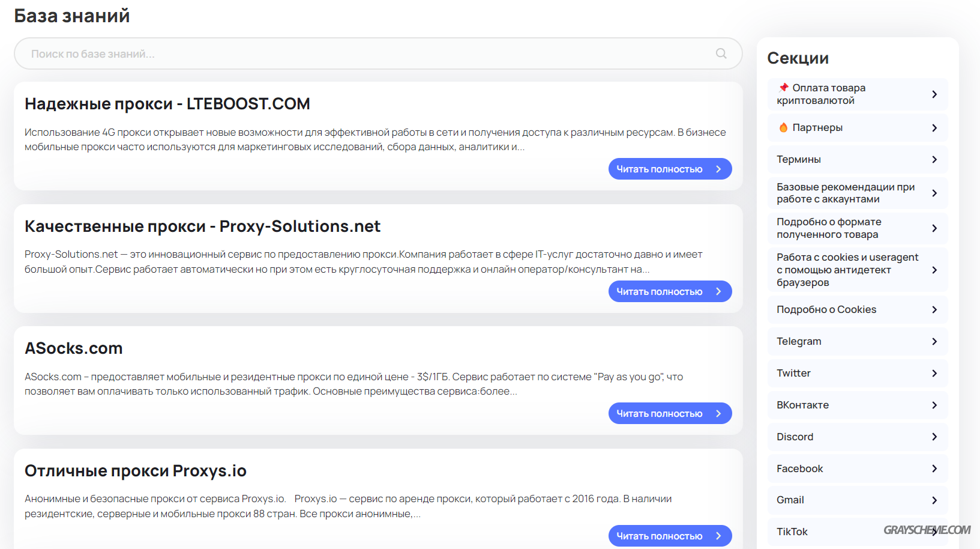Click the chevron icon next to Термины
This screenshot has height=549, width=980.
pos(934,159)
